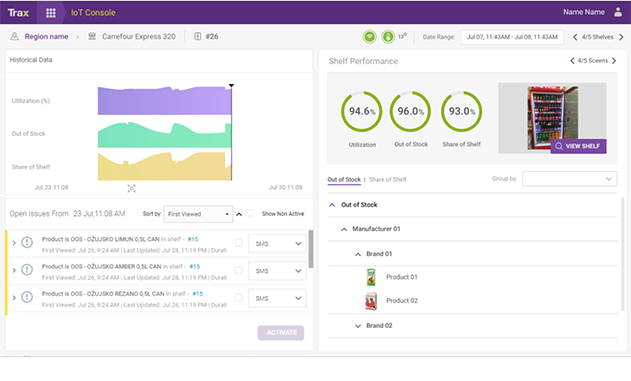Switch to the Share of Shelf tab
Screen dimensions: 631x381
tap(388, 179)
